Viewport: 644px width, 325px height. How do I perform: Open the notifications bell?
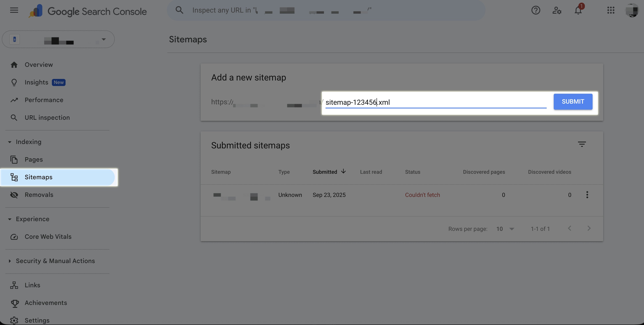click(x=578, y=10)
